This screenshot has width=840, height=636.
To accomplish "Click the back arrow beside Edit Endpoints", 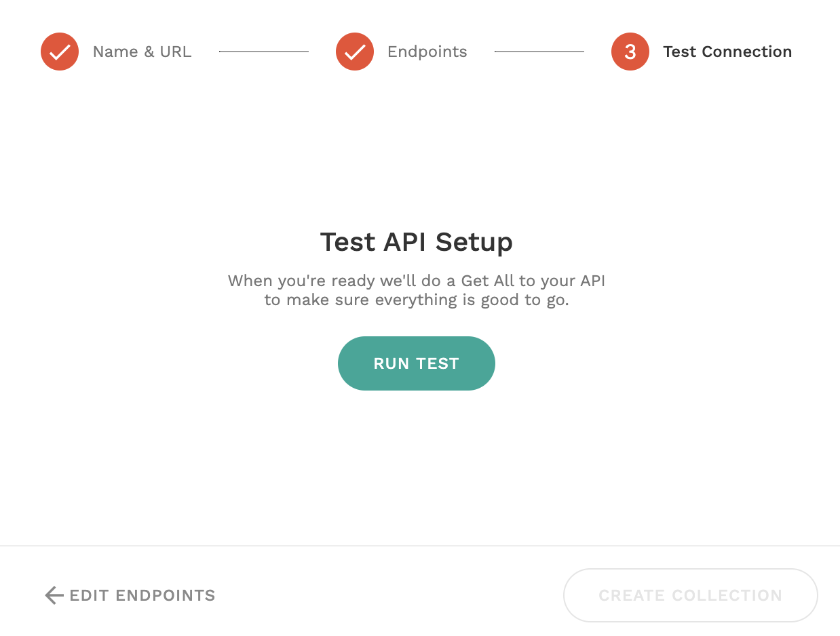I will click(54, 595).
